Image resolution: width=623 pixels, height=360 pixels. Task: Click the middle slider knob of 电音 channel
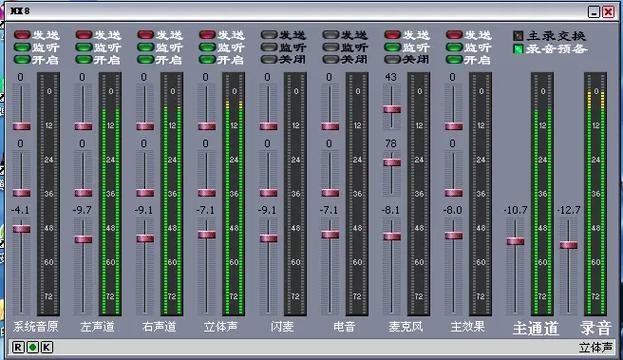coord(330,193)
